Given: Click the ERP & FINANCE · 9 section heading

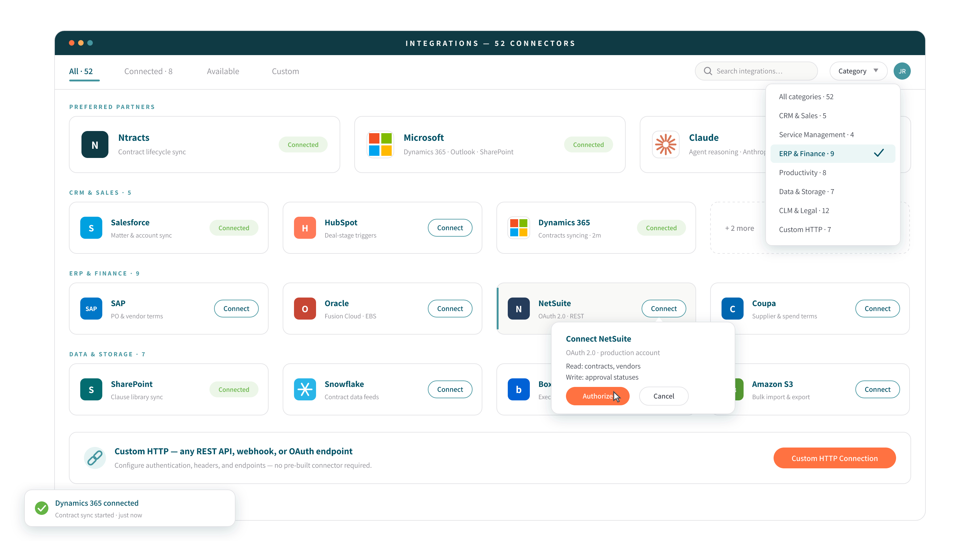Looking at the screenshot, I should click(104, 273).
